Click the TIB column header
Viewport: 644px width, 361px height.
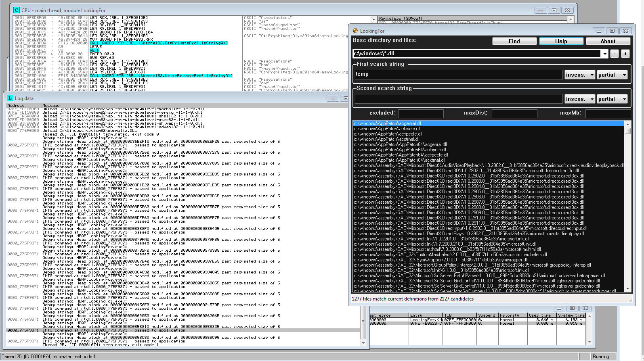pos(460,315)
